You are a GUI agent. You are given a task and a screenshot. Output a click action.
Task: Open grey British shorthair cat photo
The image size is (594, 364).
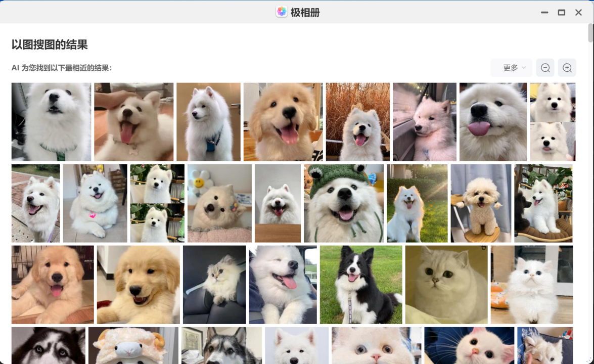point(446,285)
